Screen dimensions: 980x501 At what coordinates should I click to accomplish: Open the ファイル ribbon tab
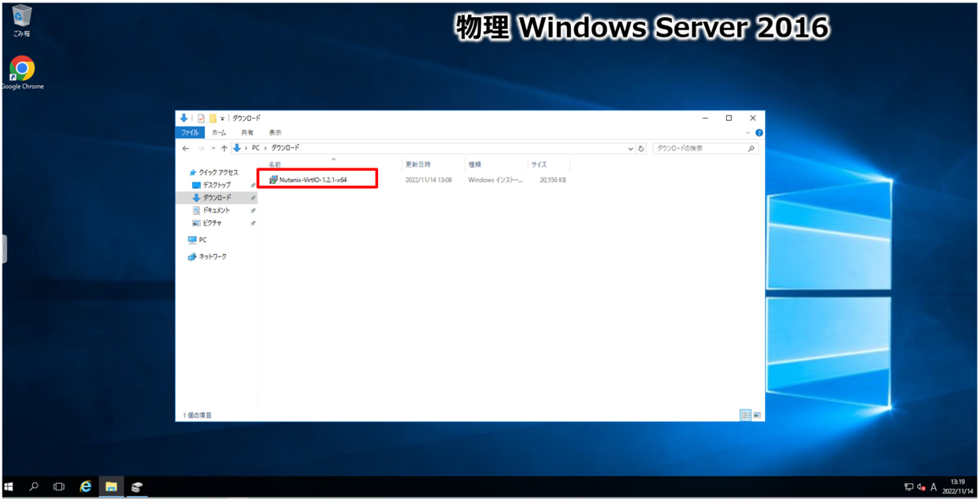click(189, 132)
